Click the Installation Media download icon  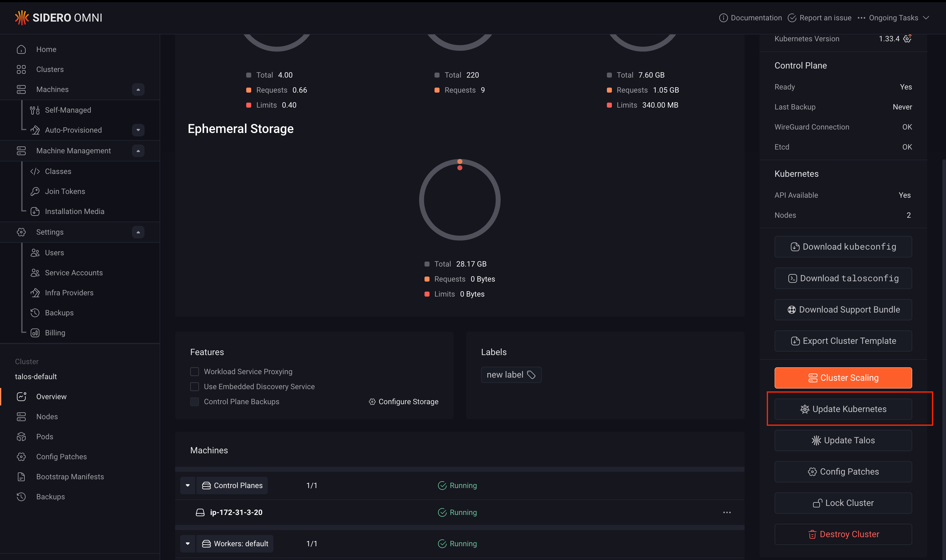(x=35, y=211)
